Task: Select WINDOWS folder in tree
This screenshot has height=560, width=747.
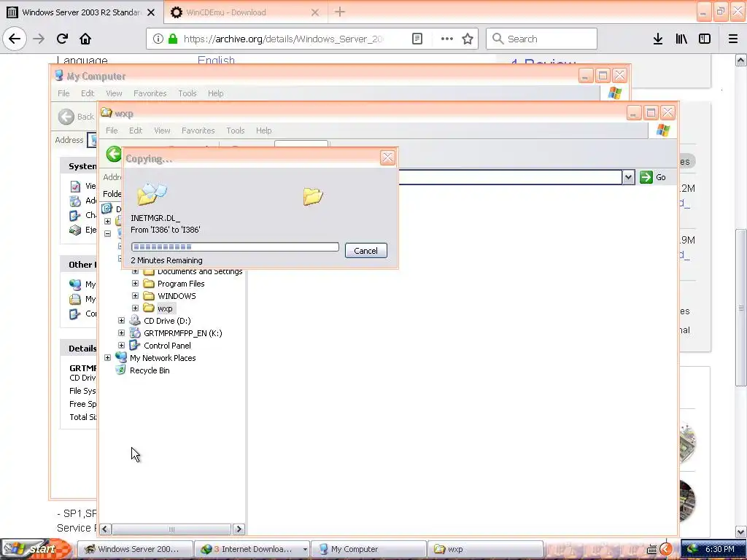Action: (177, 296)
